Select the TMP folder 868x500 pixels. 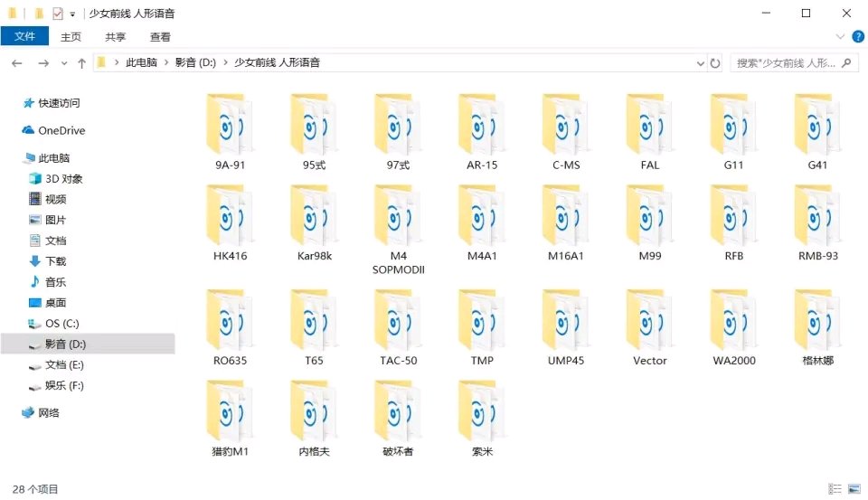point(482,327)
